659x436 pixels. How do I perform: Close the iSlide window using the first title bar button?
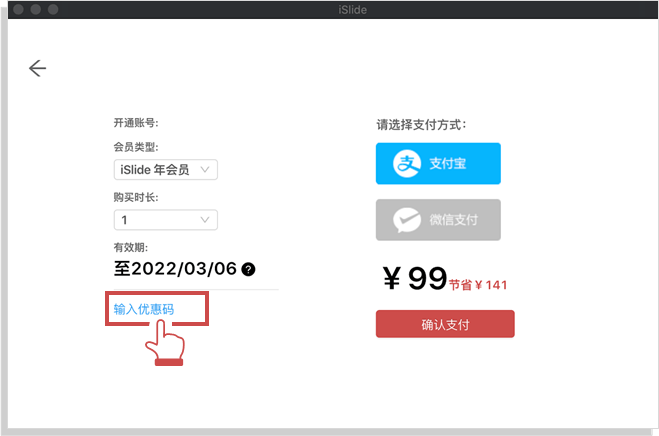[18, 9]
